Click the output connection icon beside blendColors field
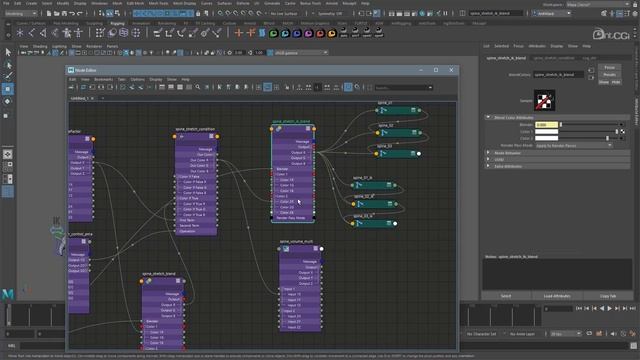640x360 pixels. 591,78
